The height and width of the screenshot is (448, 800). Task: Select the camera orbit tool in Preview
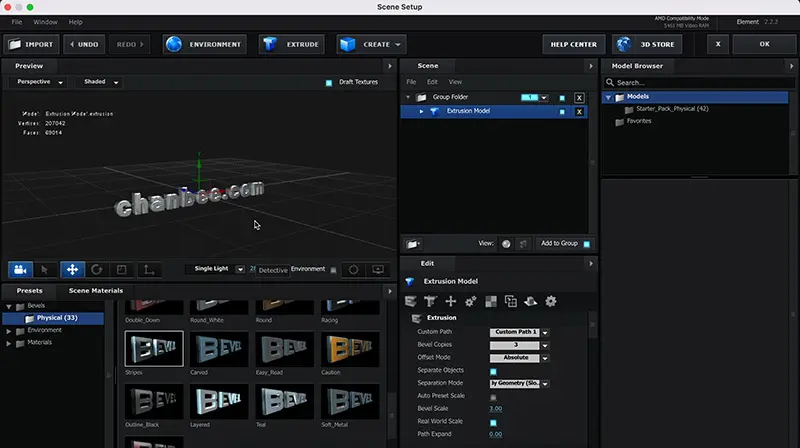pyautogui.click(x=20, y=269)
